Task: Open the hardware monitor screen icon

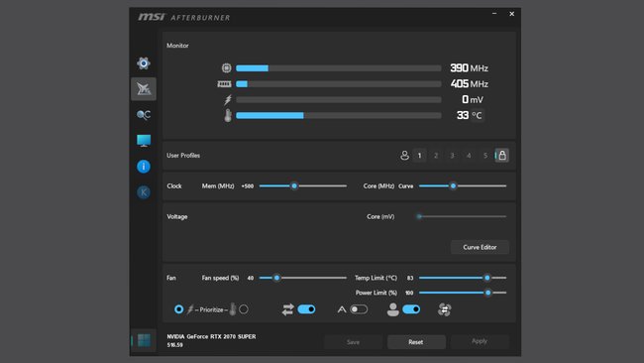Action: 144,141
